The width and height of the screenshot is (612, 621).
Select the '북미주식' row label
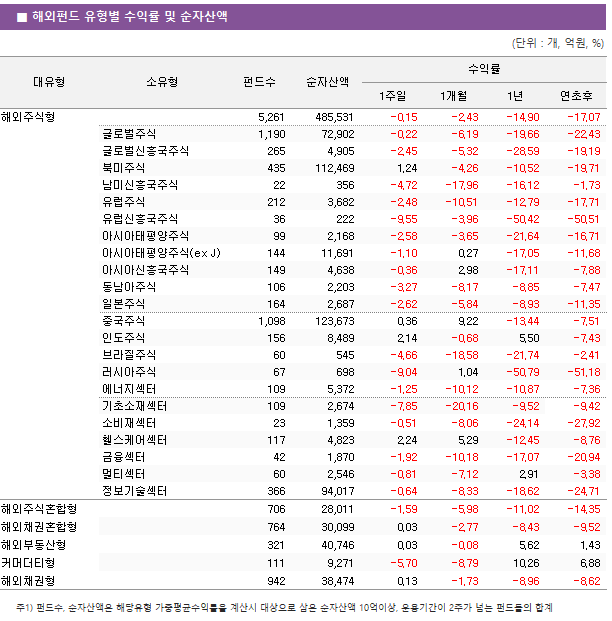click(124, 168)
